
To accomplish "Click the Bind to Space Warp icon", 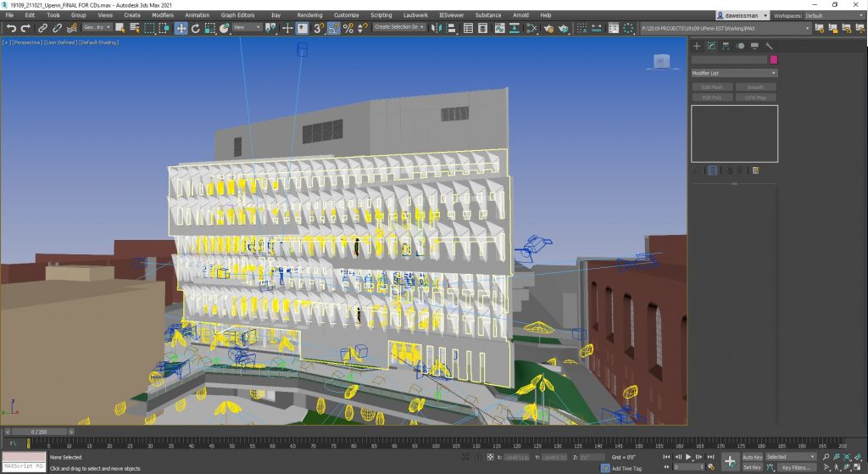I will pos(71,28).
